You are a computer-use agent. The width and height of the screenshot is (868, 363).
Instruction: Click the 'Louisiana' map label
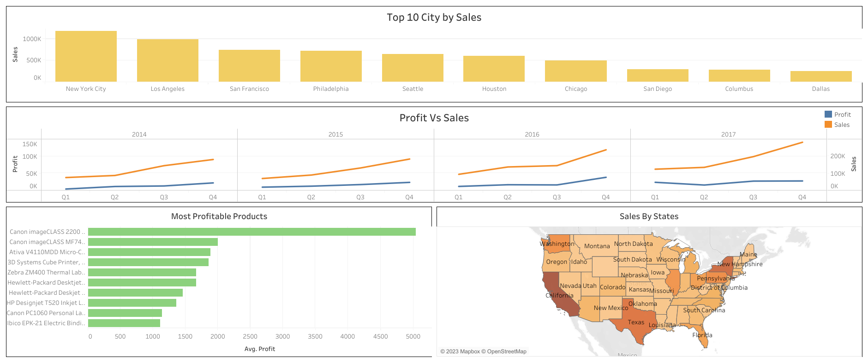click(662, 325)
